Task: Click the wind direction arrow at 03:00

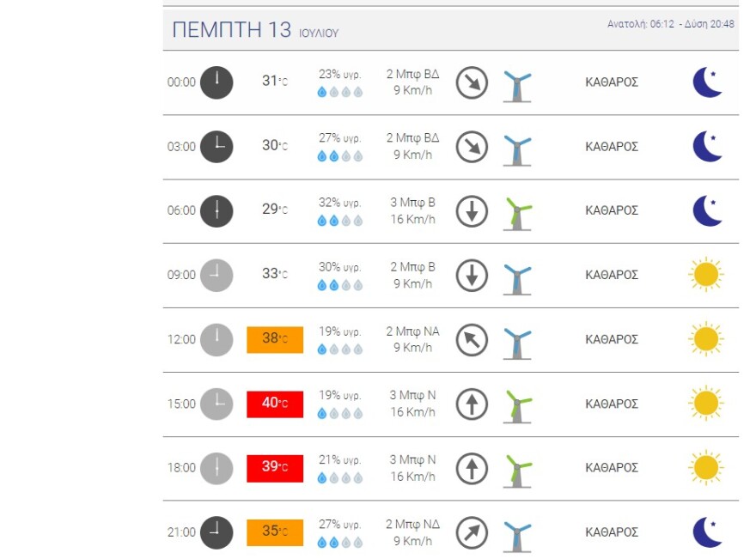Action: (471, 147)
